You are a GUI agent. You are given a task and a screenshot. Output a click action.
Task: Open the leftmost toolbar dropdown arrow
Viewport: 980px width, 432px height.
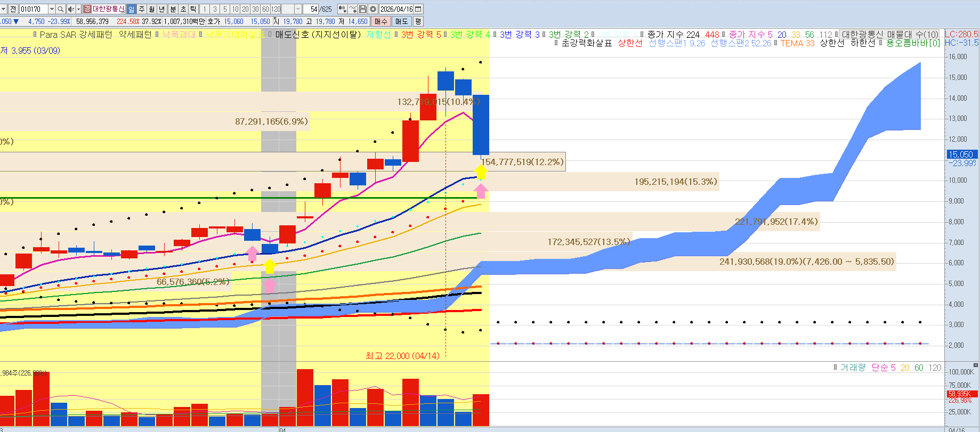[x=3, y=9]
